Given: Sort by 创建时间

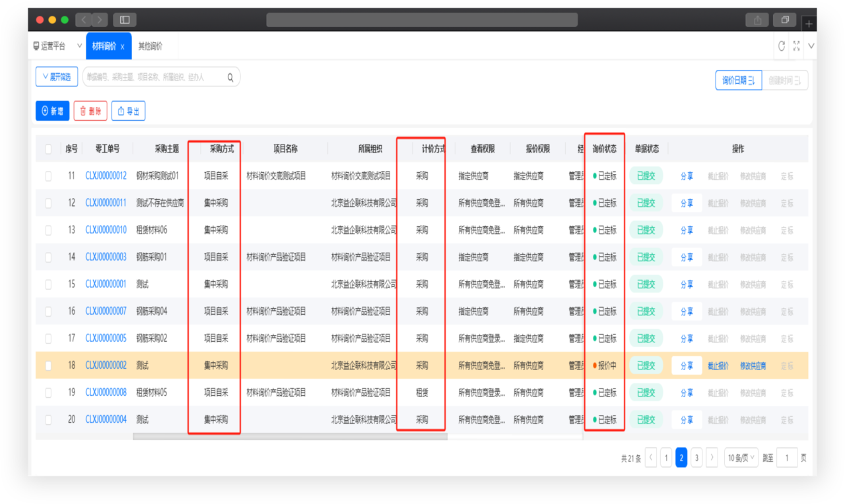Looking at the screenshot, I should [x=785, y=80].
